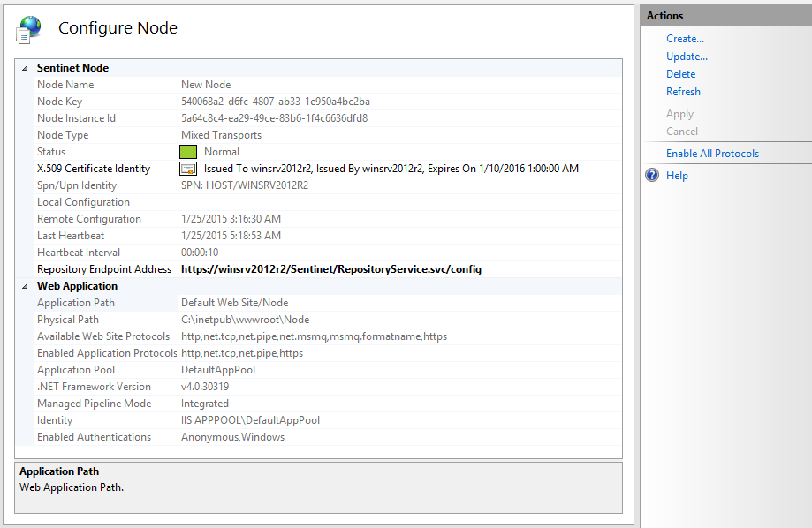The height and width of the screenshot is (528, 812).
Task: Click the Web Application Path. description text
Action: (x=72, y=487)
